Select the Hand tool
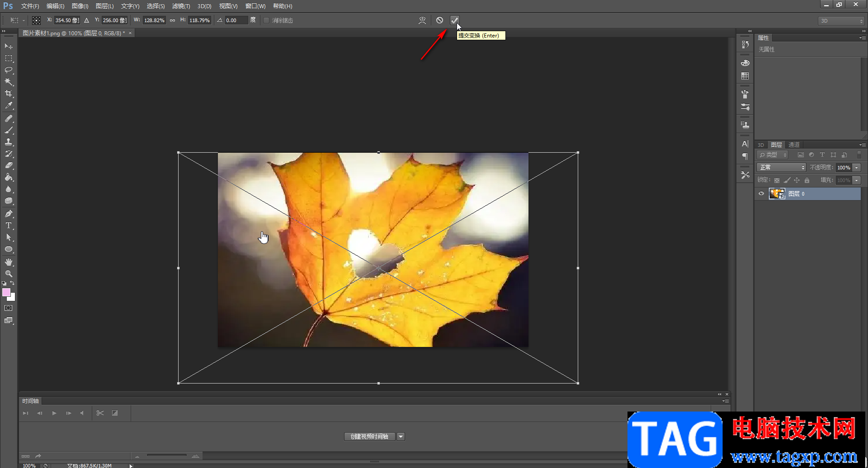 point(9,262)
